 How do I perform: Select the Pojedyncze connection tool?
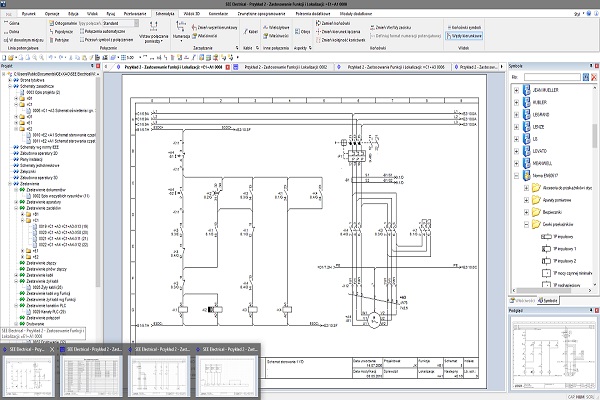coord(61,32)
